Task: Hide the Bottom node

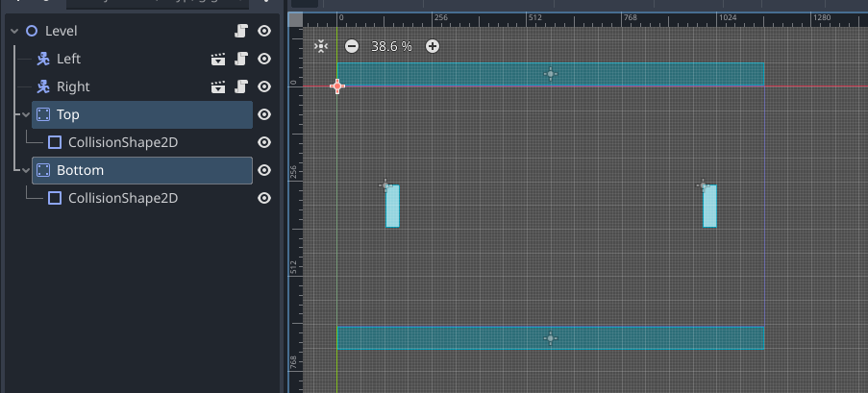Action: [x=264, y=170]
